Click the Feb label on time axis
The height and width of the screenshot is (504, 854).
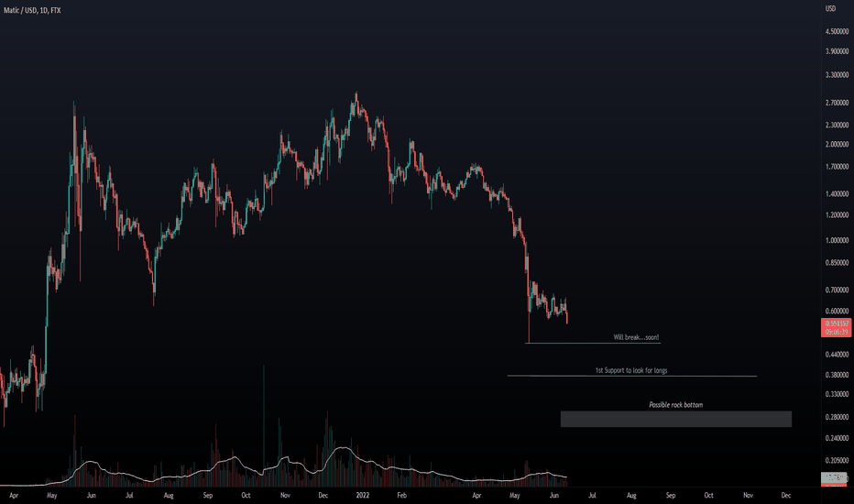(x=401, y=495)
